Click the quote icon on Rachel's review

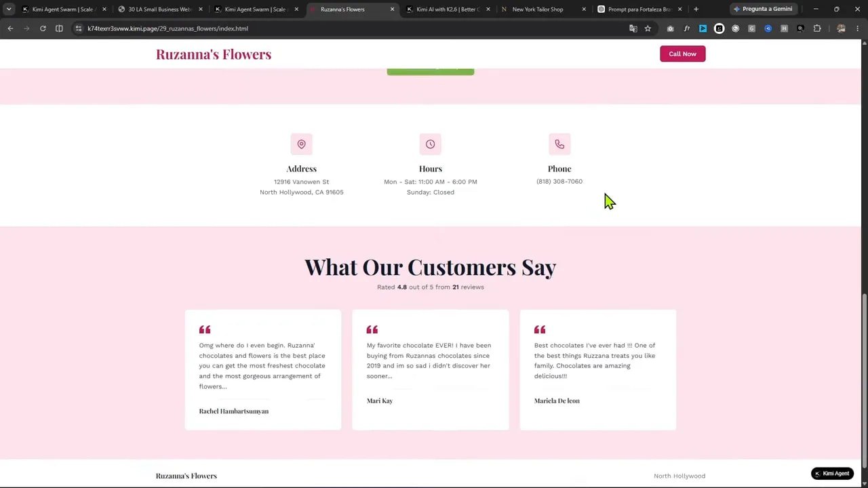[x=205, y=329]
